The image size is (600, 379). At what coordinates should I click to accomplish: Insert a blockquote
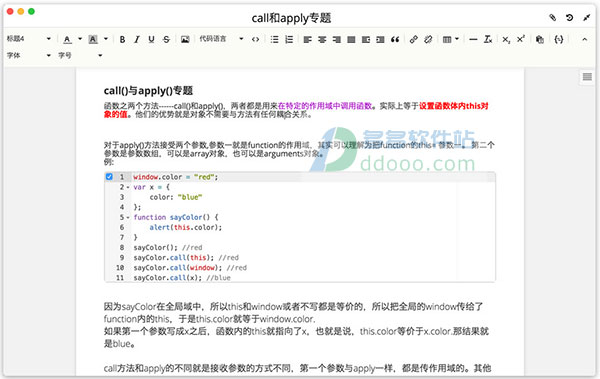coord(395,39)
